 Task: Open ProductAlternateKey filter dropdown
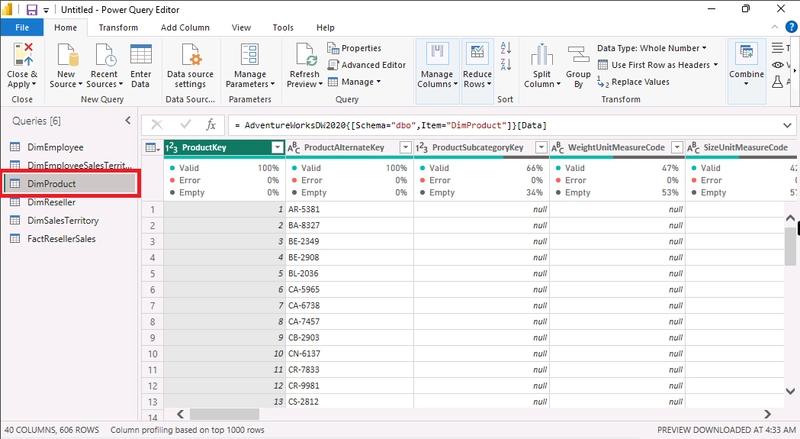click(x=406, y=148)
